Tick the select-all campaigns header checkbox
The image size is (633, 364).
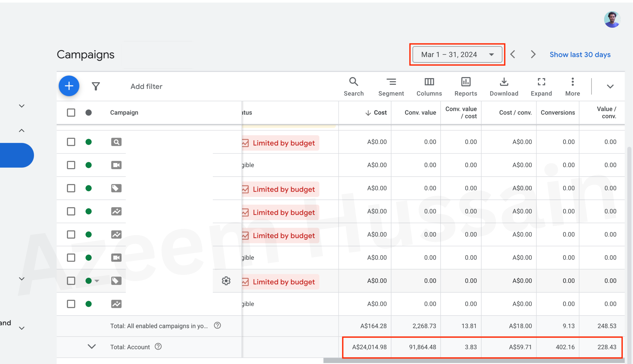click(71, 112)
